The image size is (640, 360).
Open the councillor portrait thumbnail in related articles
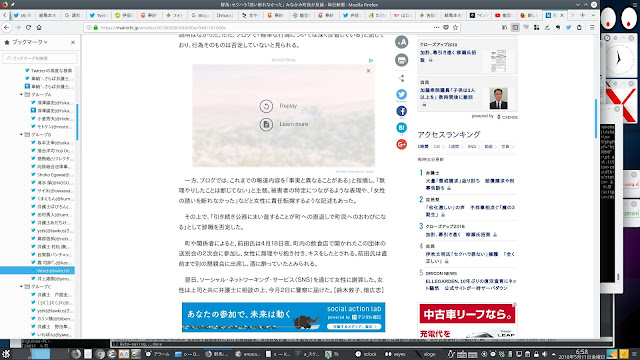498,98
